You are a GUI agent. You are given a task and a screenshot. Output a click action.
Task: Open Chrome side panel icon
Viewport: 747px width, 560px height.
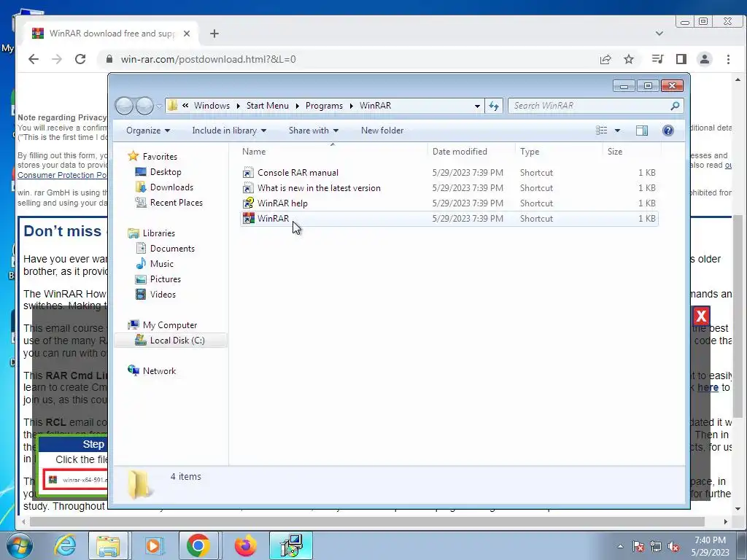point(681,59)
